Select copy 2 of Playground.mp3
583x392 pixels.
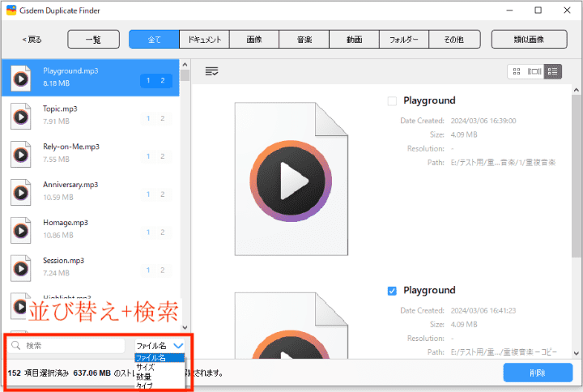pyautogui.click(x=163, y=80)
